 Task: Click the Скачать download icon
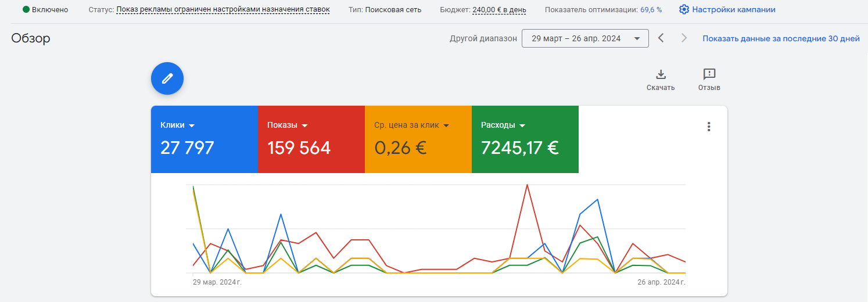click(x=661, y=74)
